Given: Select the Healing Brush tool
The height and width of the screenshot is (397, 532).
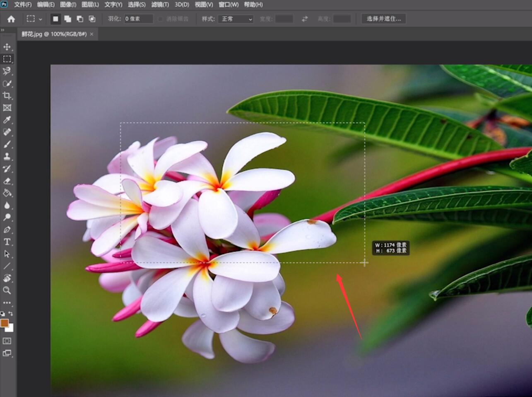Looking at the screenshot, I should click(7, 132).
